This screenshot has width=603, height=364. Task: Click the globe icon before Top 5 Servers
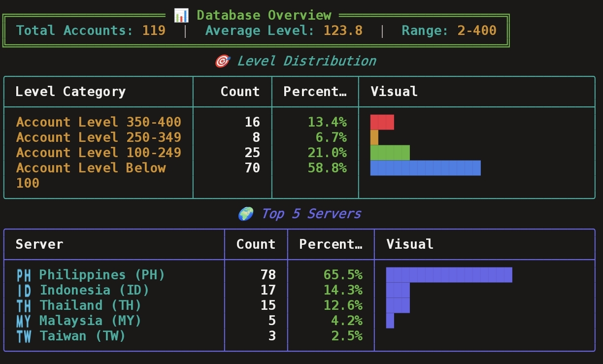point(245,214)
